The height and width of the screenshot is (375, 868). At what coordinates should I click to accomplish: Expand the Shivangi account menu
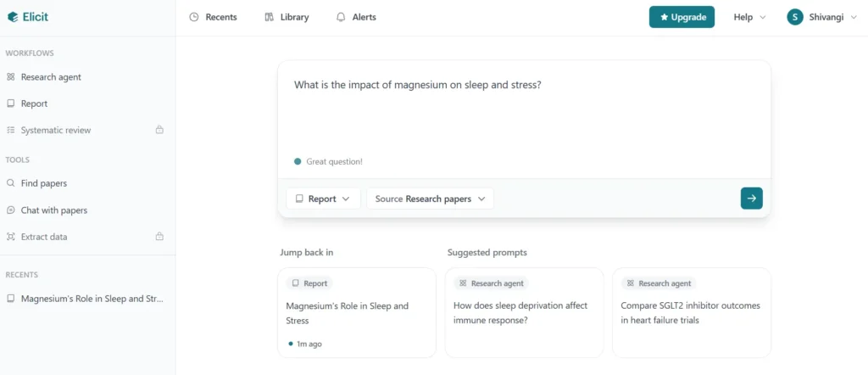coord(821,17)
